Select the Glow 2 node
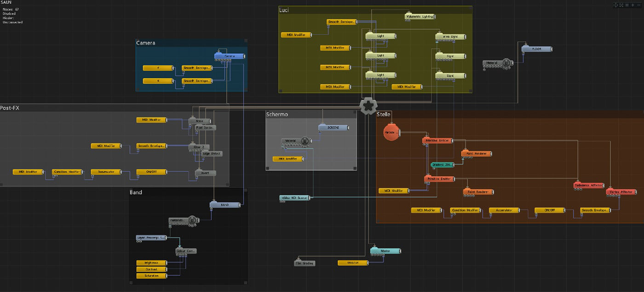Screen dimensions: 644x292 tap(199, 147)
